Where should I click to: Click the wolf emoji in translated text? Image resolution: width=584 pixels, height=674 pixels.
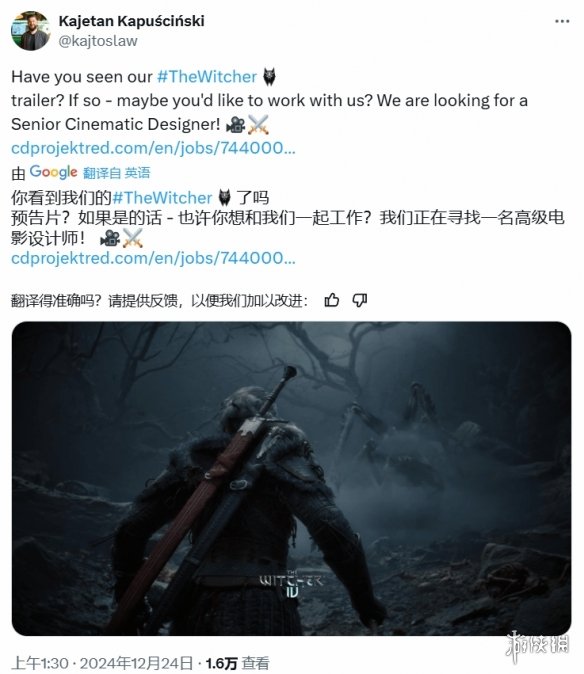[224, 198]
